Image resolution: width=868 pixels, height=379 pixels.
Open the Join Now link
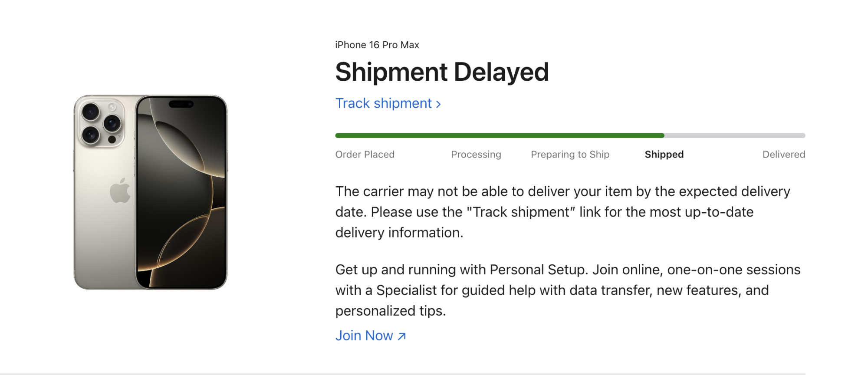pos(365,336)
